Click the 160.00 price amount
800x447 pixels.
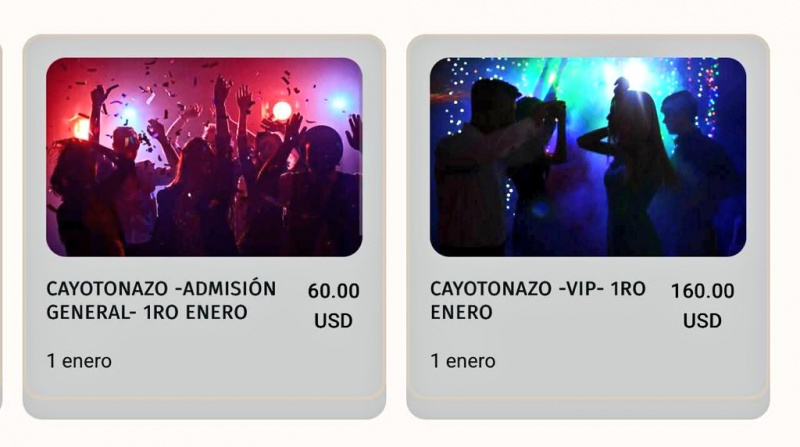[702, 291]
